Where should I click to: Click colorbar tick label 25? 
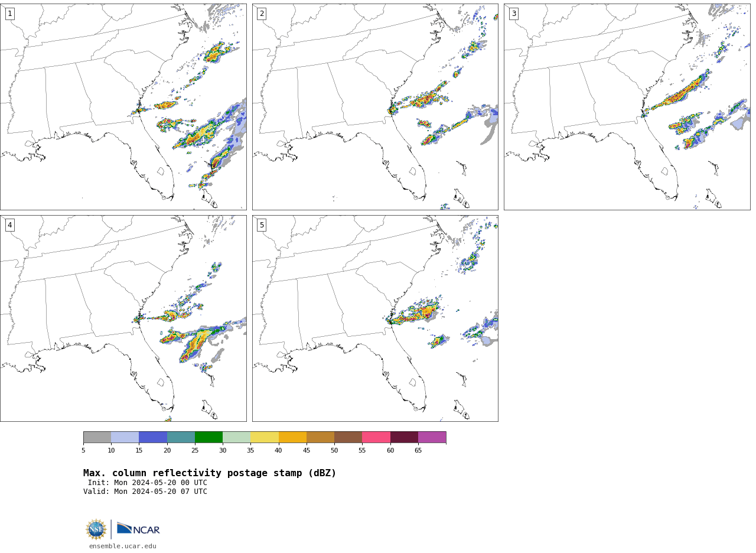[x=195, y=450]
